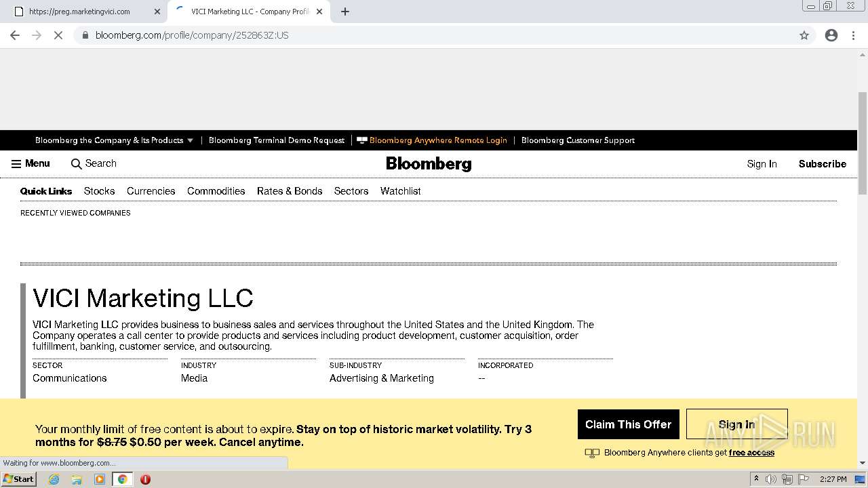Click the network tray icon

coord(787,479)
